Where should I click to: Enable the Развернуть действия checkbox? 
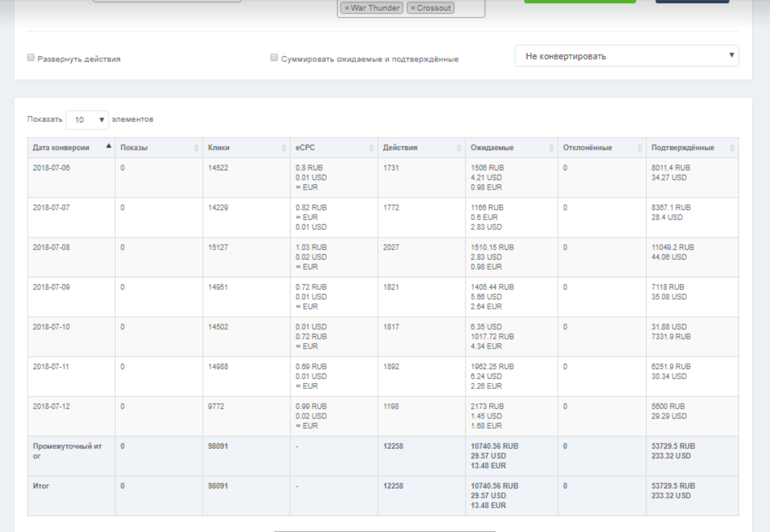[x=31, y=57]
